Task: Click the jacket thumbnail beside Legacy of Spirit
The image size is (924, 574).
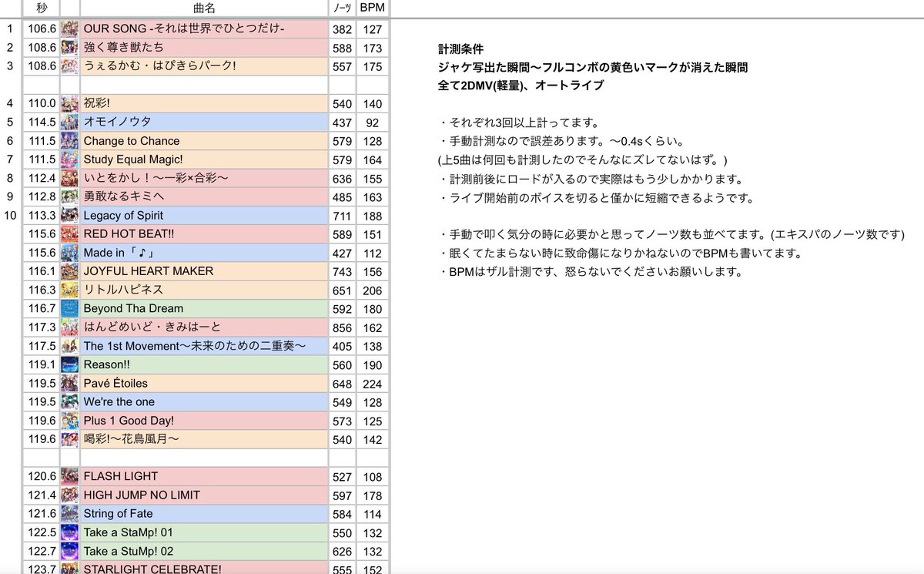Action: [69, 215]
